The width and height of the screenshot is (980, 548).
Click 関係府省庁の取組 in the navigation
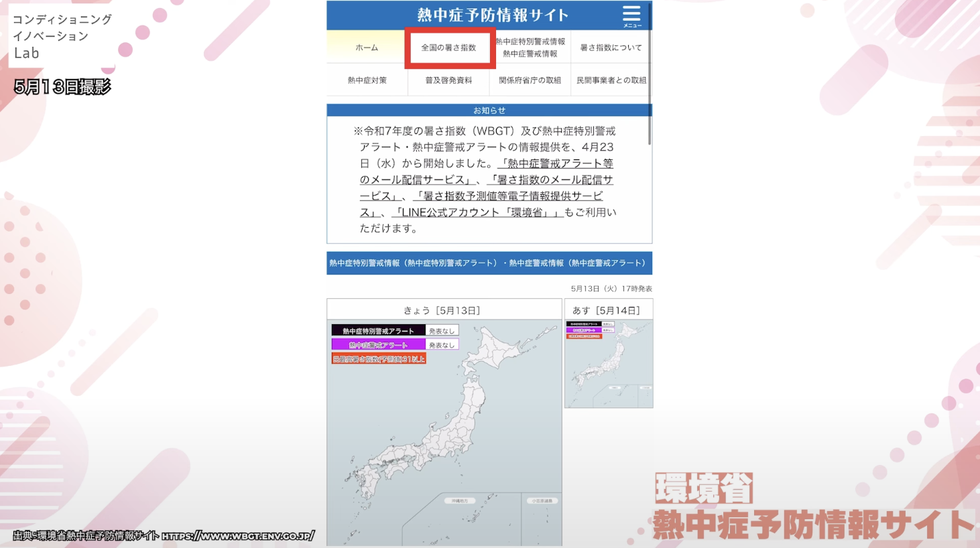point(530,80)
